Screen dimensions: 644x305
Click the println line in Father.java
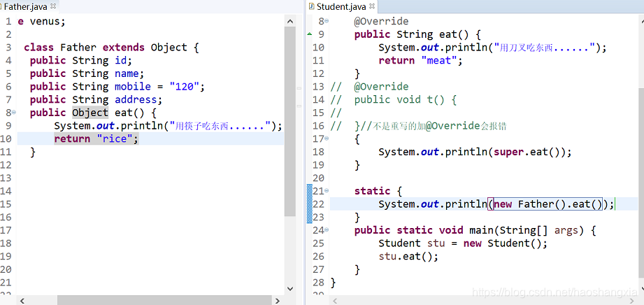169,126
